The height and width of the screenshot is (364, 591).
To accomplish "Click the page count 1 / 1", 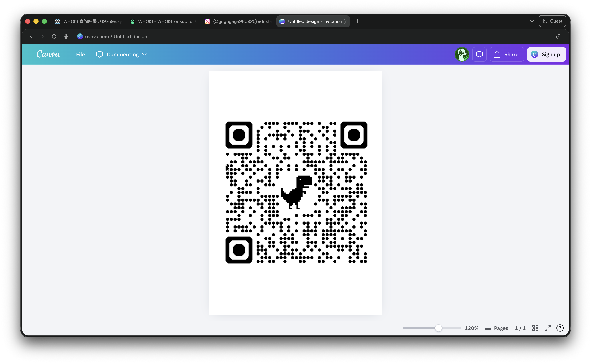I will [520, 328].
